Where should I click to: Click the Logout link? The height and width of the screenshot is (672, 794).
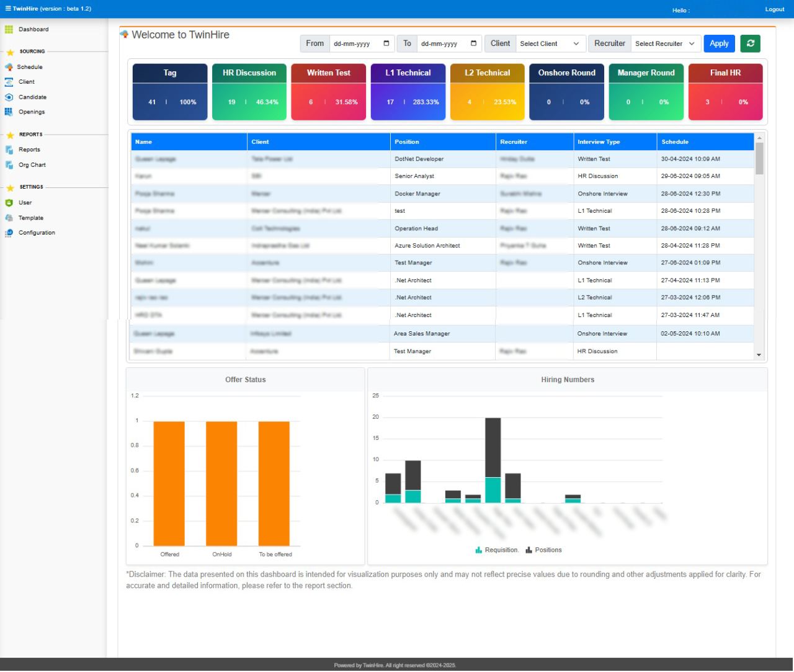point(774,9)
